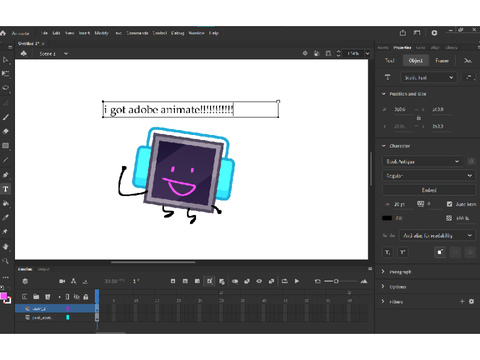Open the Modify menu
Image resolution: width=480 pixels, height=360 pixels.
point(101,33)
